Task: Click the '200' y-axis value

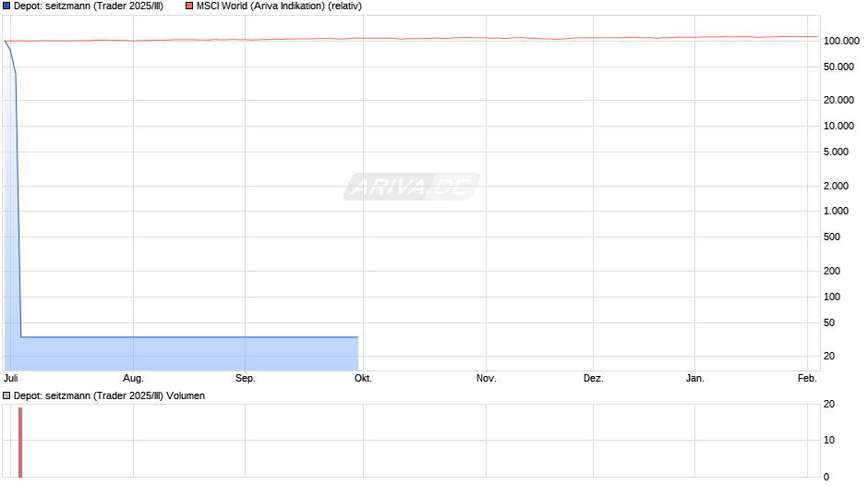Action: click(832, 271)
